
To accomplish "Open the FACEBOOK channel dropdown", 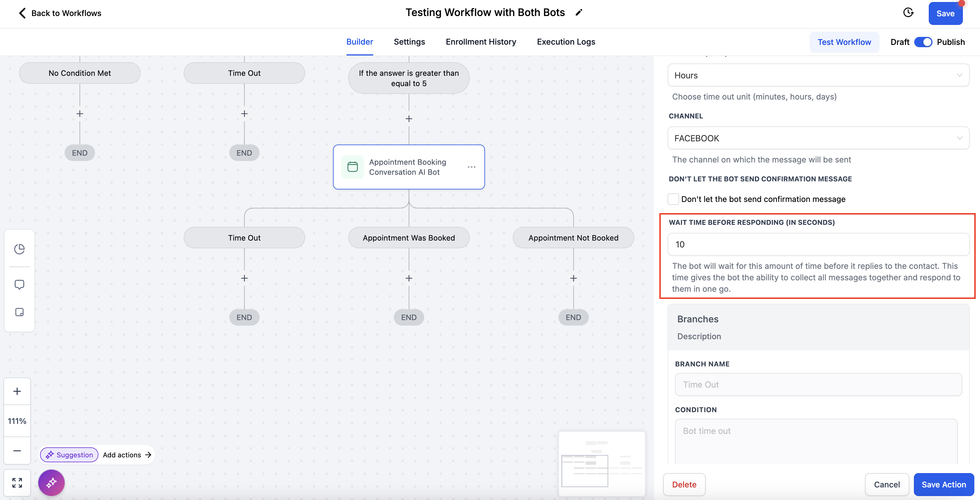I will tap(818, 138).
